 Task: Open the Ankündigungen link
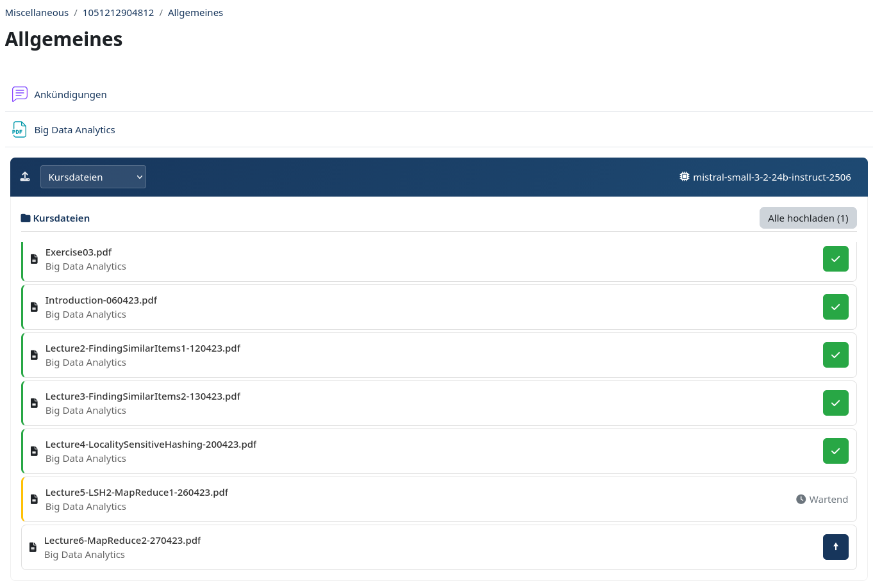click(71, 94)
